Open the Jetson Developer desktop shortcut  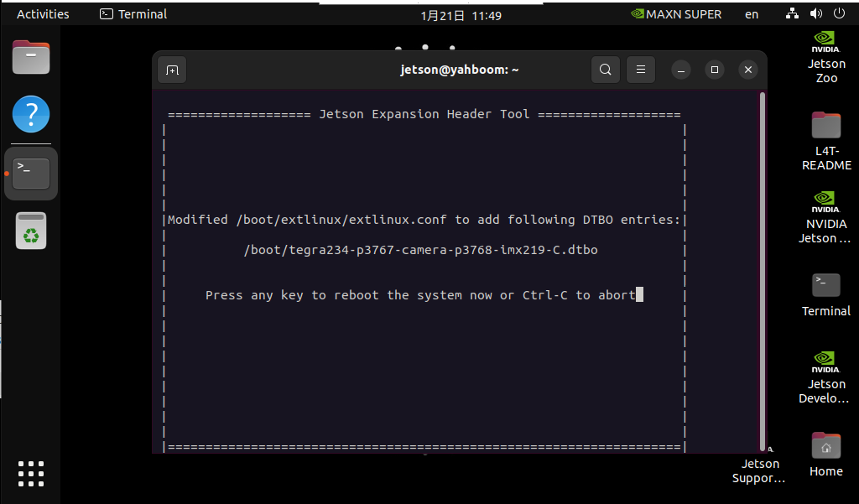pos(824,377)
